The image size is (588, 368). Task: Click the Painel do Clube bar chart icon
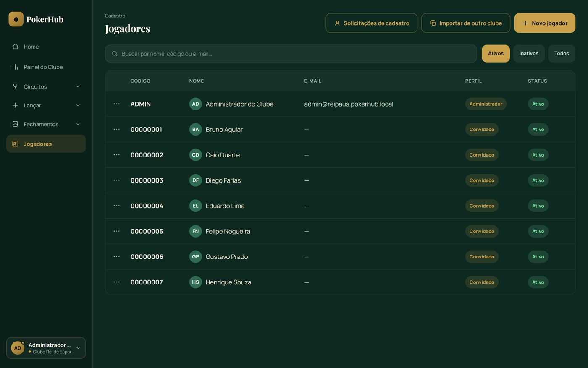coord(15,67)
